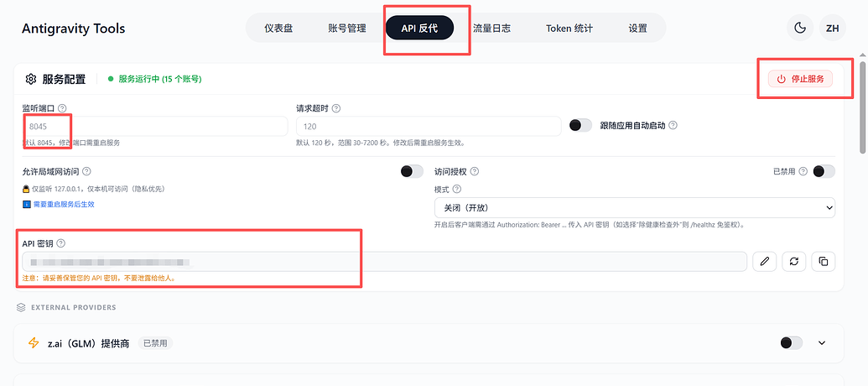868x386 pixels.
Task: Click the EXTERNAL PROVIDERS heading
Action: click(x=74, y=307)
